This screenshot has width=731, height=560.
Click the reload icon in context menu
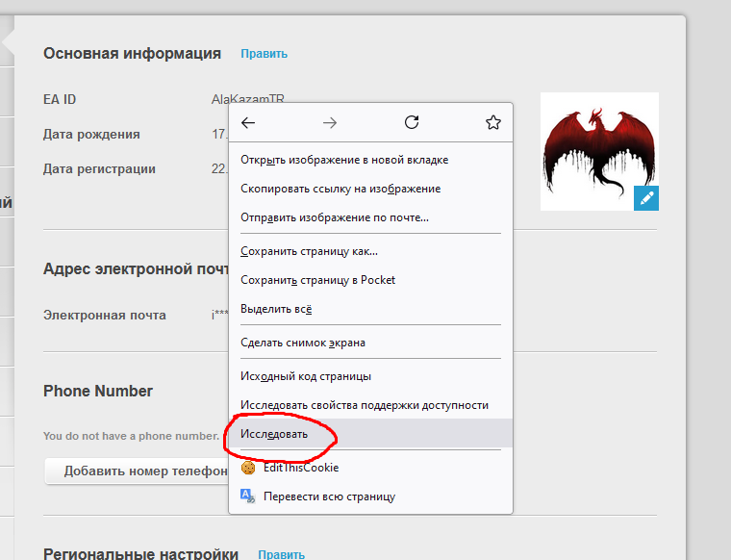pyautogui.click(x=412, y=122)
